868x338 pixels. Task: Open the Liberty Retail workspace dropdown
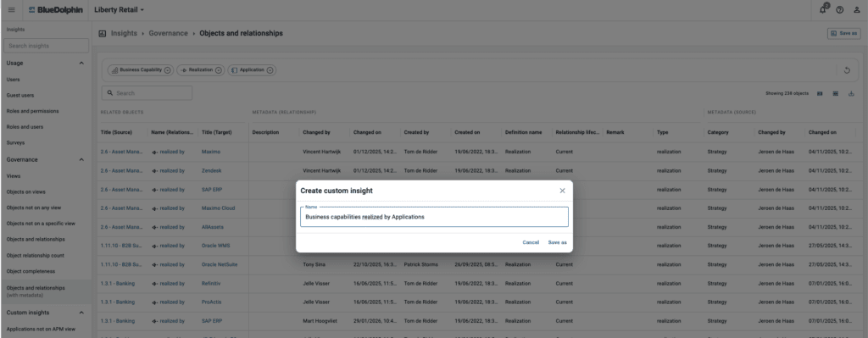pos(119,10)
